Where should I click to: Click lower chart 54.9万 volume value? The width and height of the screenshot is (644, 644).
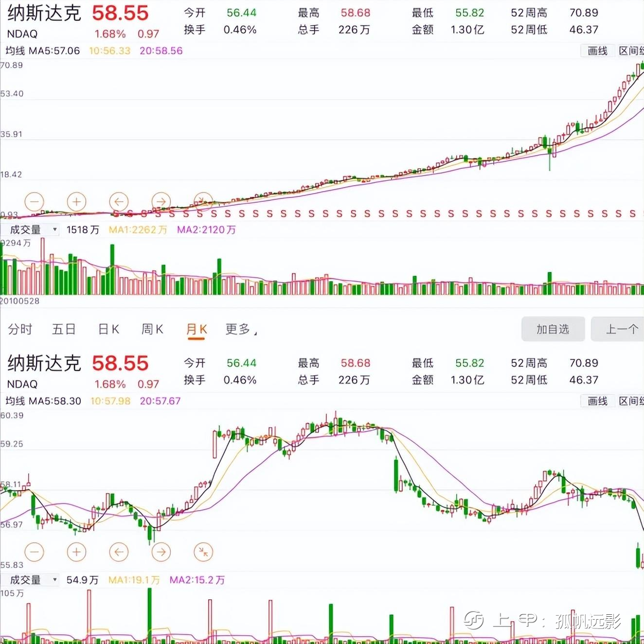tap(82, 580)
